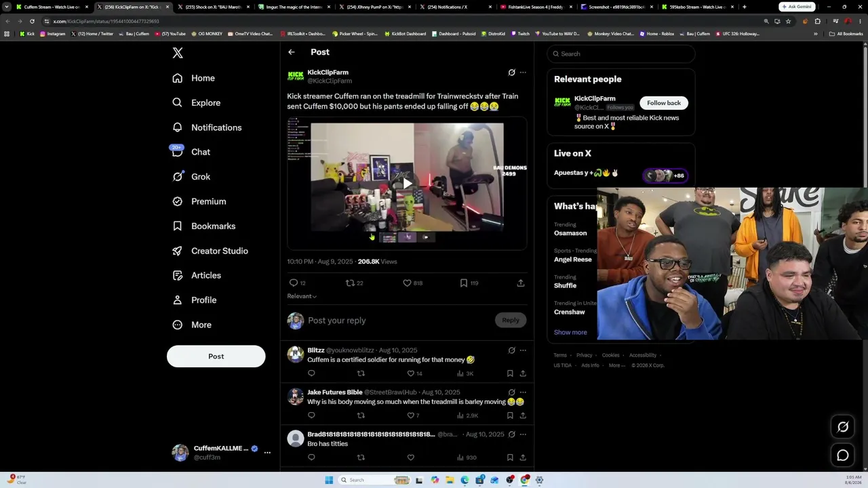Click the white Post button in sidebar
The width and height of the screenshot is (868, 488).
(216, 357)
